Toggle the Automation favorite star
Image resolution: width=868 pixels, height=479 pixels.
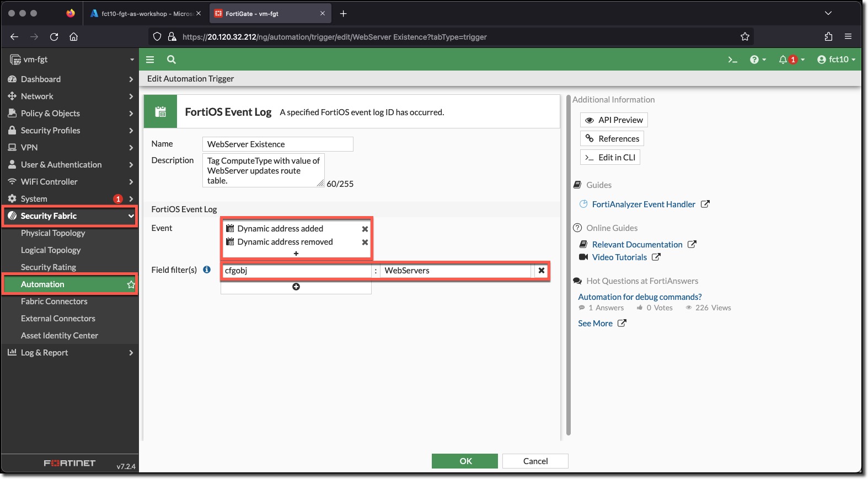[131, 284]
